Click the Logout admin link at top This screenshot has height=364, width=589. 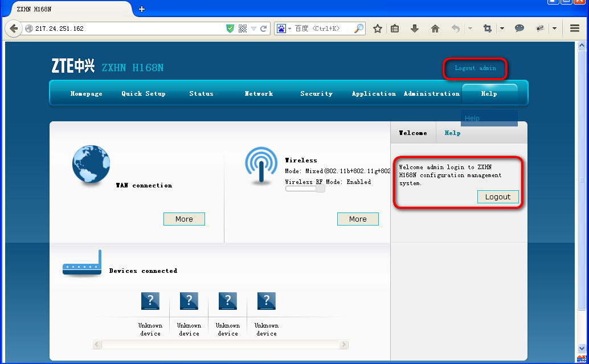click(x=475, y=68)
